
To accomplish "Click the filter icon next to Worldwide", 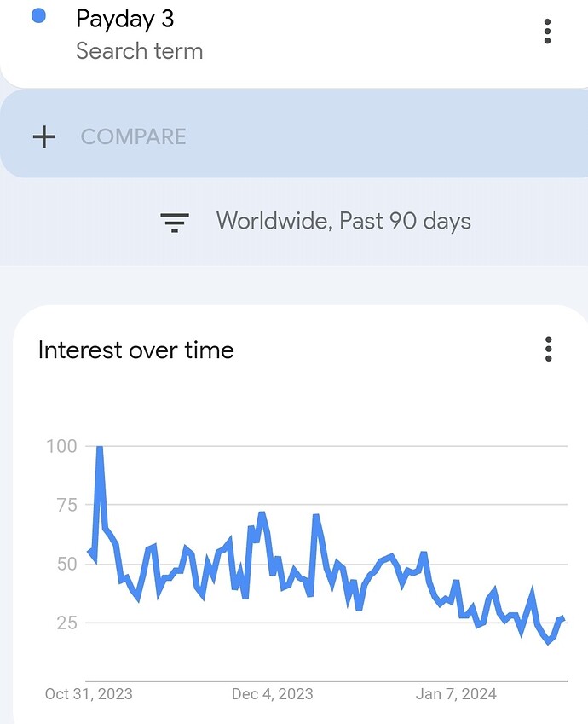I will pos(175,222).
